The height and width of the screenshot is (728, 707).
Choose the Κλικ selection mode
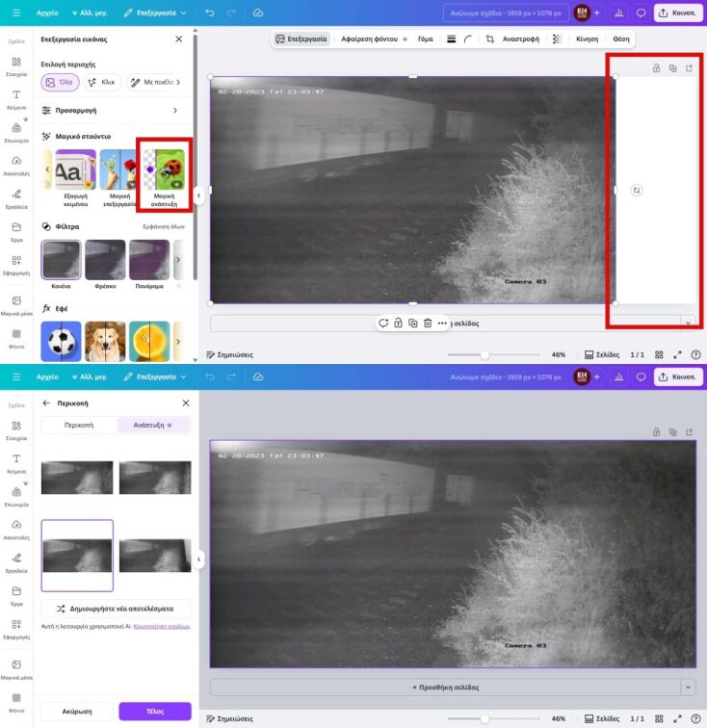[101, 83]
